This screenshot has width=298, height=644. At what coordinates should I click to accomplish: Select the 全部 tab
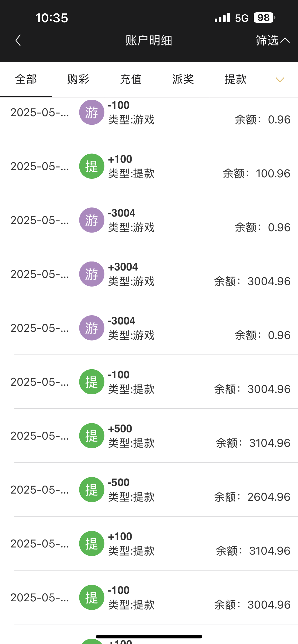coord(26,80)
